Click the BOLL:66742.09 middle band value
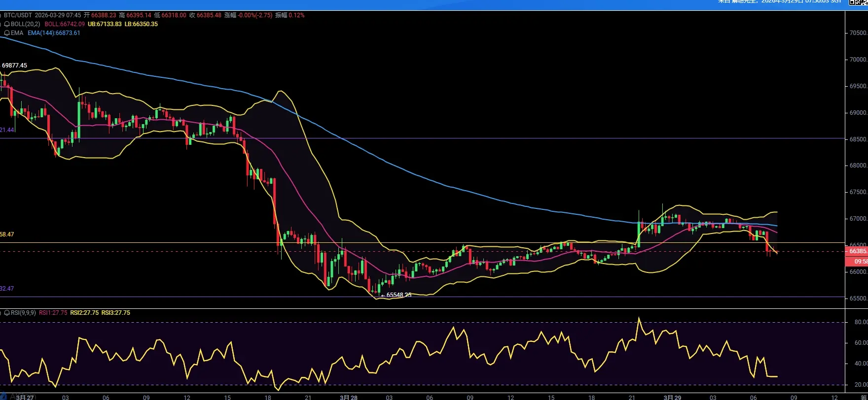The image size is (868, 400). click(x=65, y=24)
